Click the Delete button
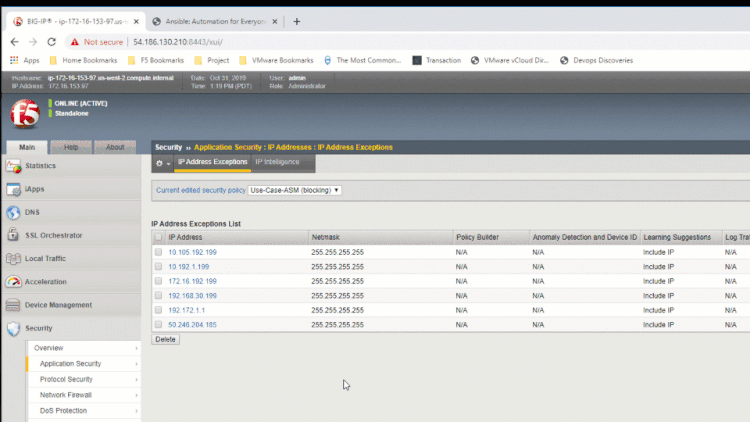This screenshot has width=750, height=422. pyautogui.click(x=165, y=340)
